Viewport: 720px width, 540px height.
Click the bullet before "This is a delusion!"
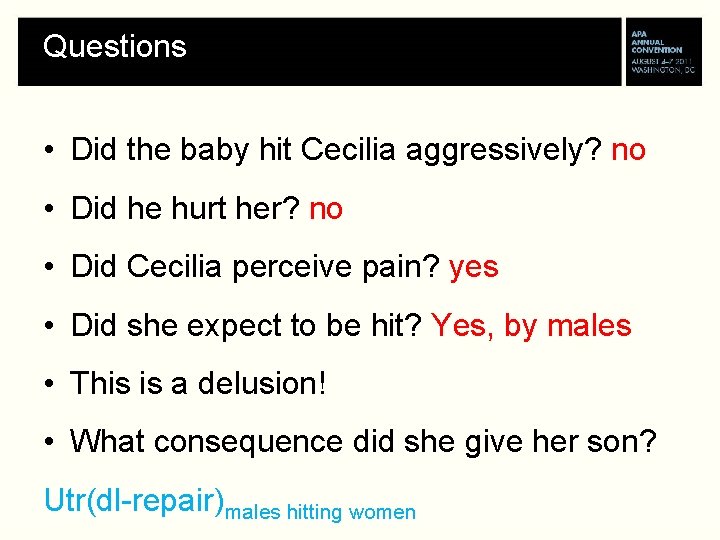49,385
